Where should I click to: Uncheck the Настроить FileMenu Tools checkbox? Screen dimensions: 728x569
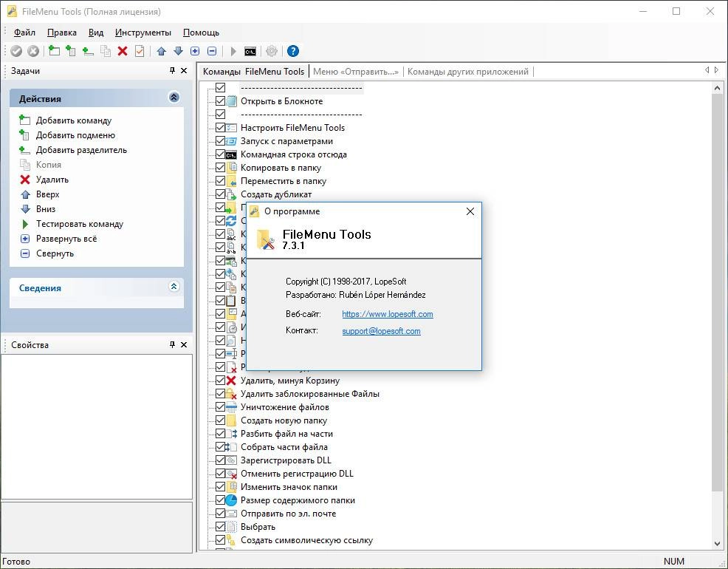tap(221, 128)
